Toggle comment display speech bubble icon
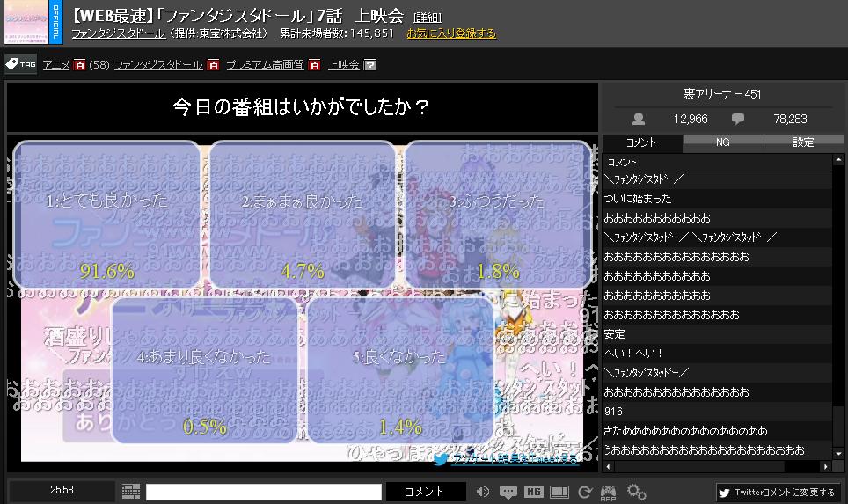This screenshot has height=504, width=848. 508,491
